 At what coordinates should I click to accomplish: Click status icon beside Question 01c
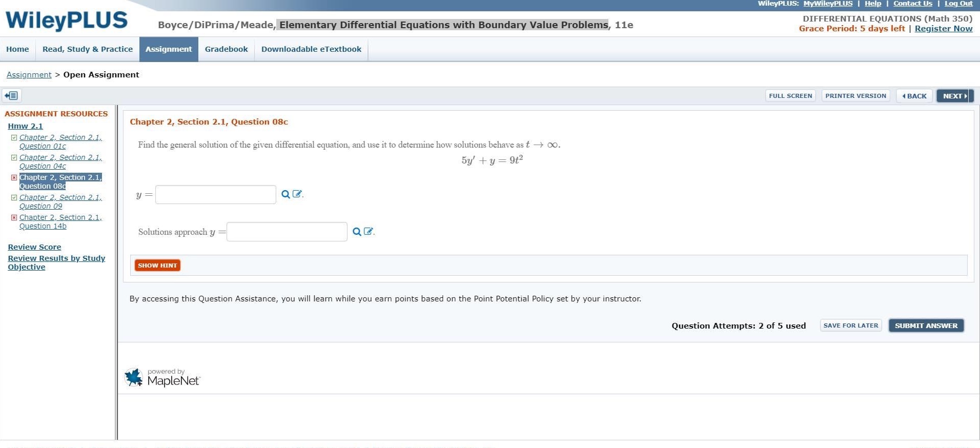pyautogui.click(x=14, y=137)
